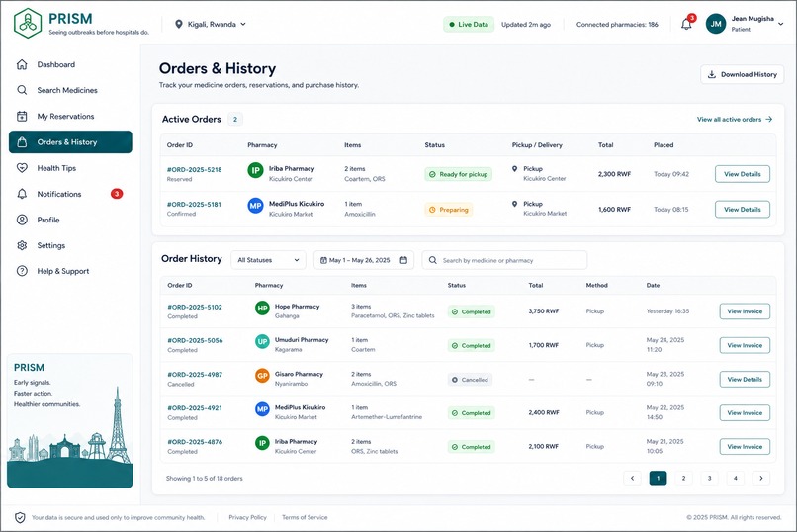Go to Dashboard in sidebar
Viewport: 797px width, 532px height.
(x=70, y=64)
